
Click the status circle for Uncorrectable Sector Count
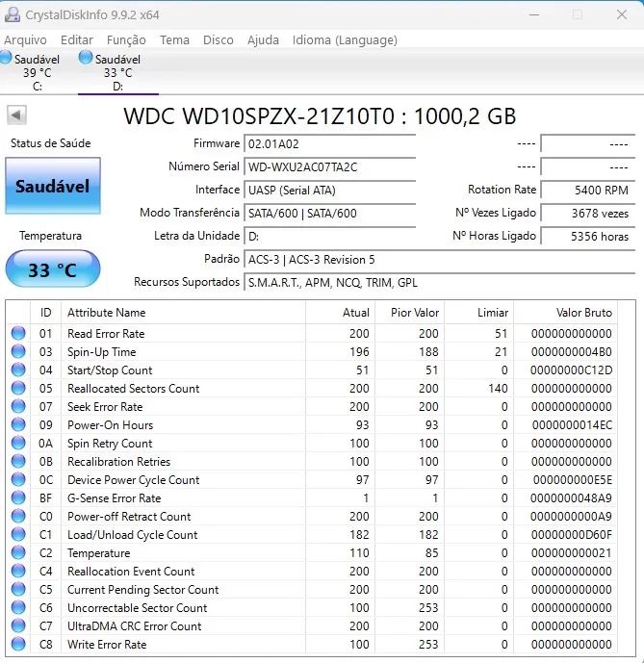click(18, 607)
